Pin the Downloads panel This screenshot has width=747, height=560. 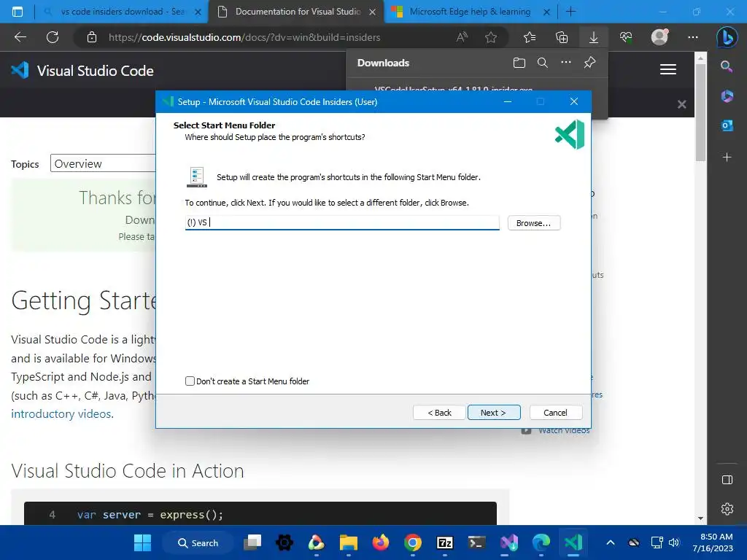pos(589,63)
